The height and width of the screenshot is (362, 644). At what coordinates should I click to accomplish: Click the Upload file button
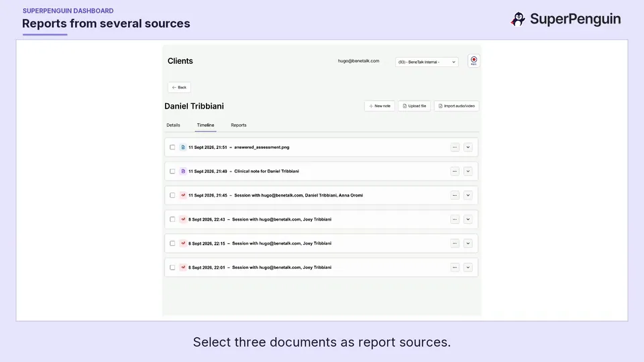pos(414,106)
